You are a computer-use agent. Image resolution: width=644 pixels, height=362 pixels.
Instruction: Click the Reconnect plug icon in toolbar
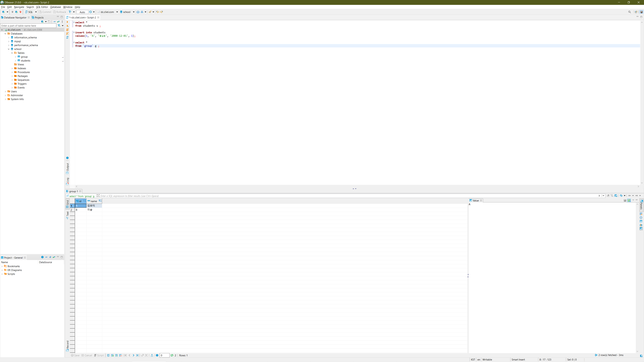point(16,12)
